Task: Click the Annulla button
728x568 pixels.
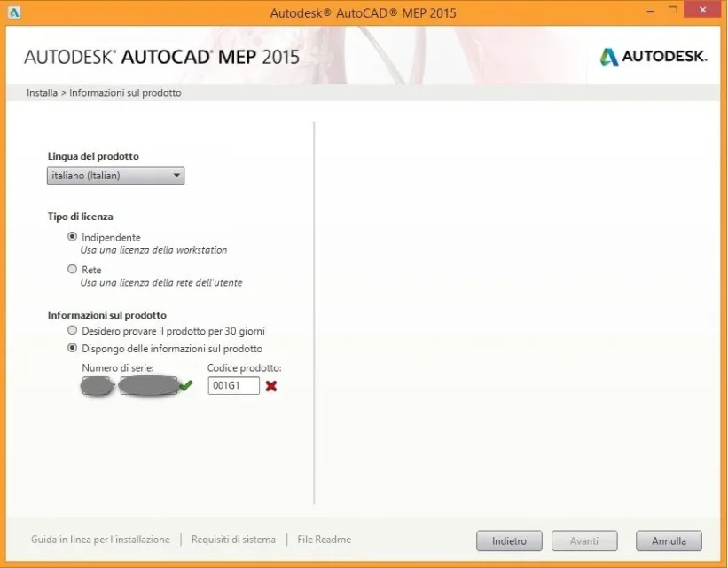Action: [669, 541]
